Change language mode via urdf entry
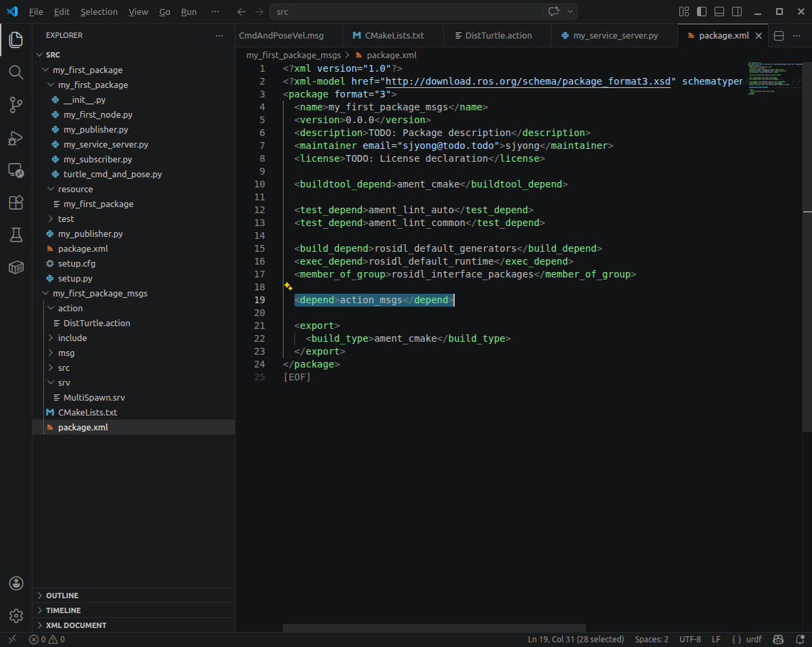812x647 pixels. point(754,640)
